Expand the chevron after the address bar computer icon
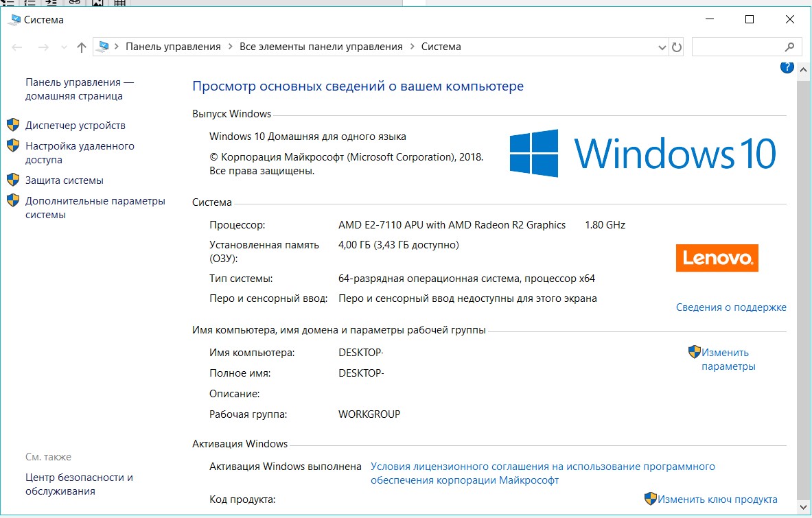This screenshot has height=518, width=812. click(x=117, y=47)
